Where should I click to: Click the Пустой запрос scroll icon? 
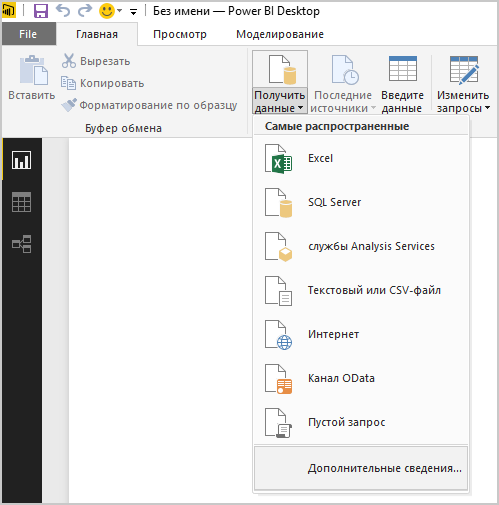pyautogui.click(x=278, y=423)
